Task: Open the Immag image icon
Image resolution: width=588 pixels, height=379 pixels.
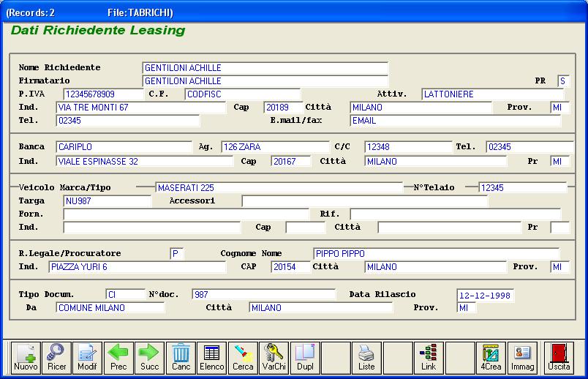Action: [522, 358]
